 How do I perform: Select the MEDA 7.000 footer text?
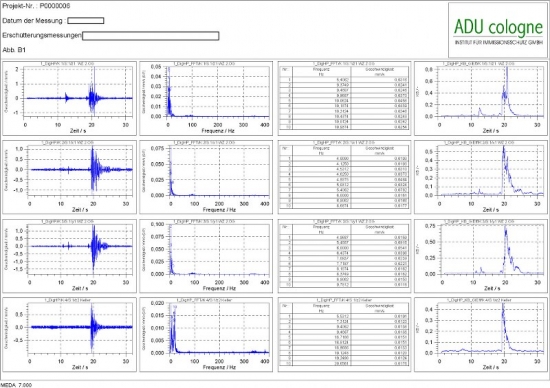16,385
